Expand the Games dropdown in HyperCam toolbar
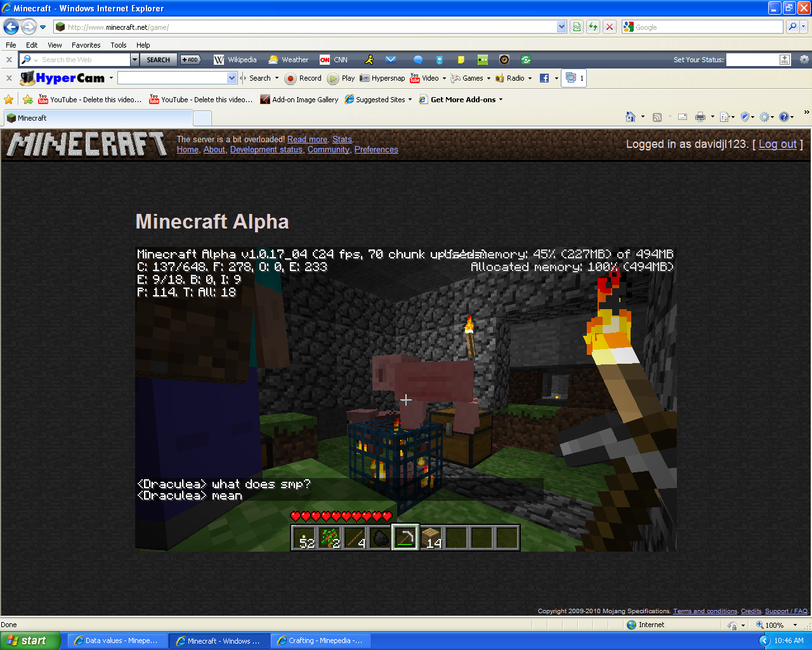Image resolution: width=812 pixels, height=650 pixels. [x=488, y=79]
